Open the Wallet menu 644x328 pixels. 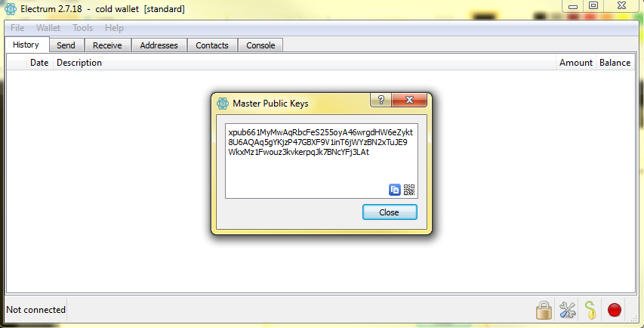pos(48,28)
